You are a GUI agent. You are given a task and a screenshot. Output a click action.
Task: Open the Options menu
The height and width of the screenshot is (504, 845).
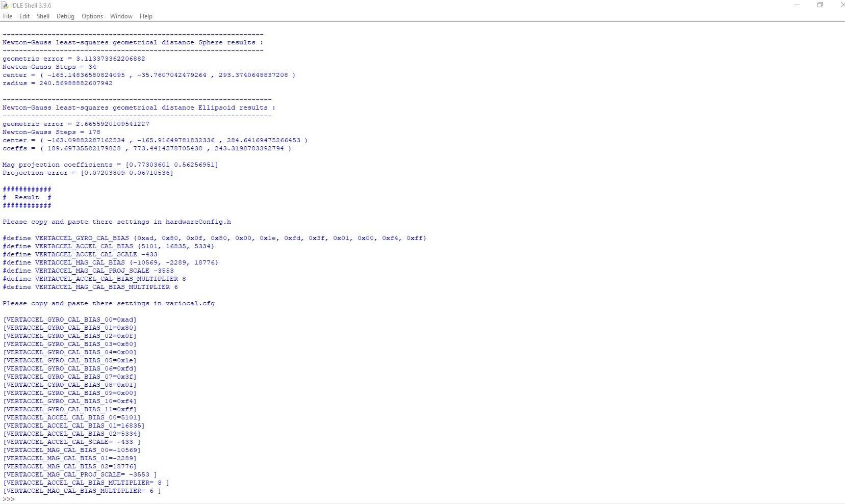coord(92,16)
